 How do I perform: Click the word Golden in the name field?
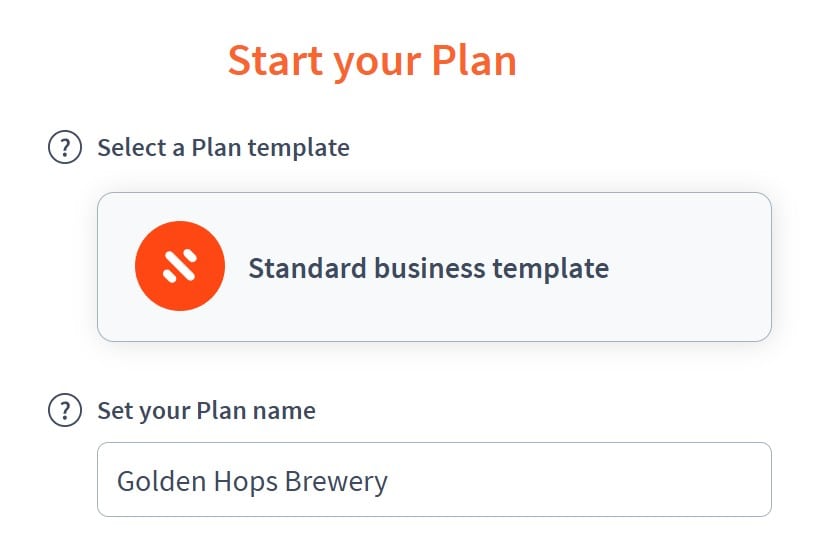coord(161,480)
